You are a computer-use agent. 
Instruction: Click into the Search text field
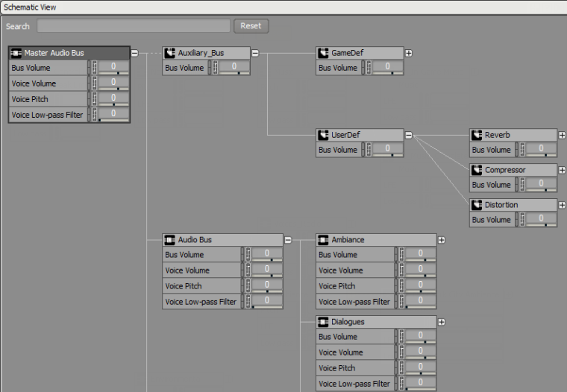pos(134,26)
